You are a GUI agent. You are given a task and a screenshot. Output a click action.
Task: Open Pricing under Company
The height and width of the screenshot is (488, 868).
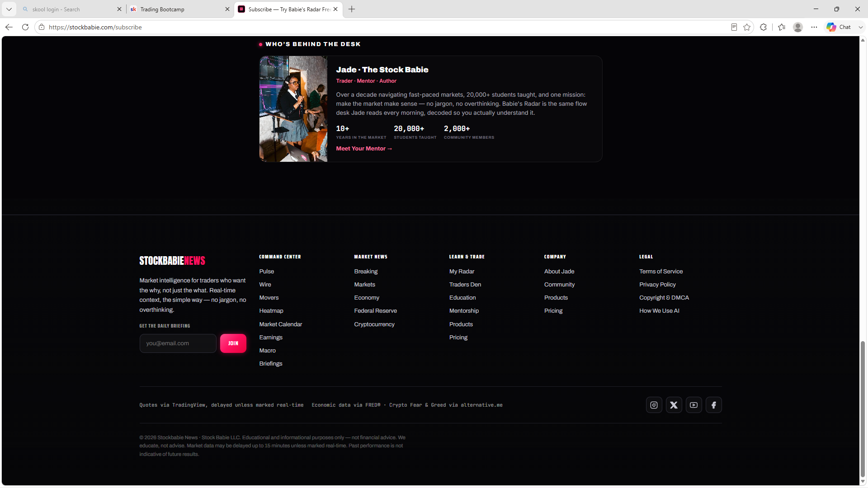(553, 311)
